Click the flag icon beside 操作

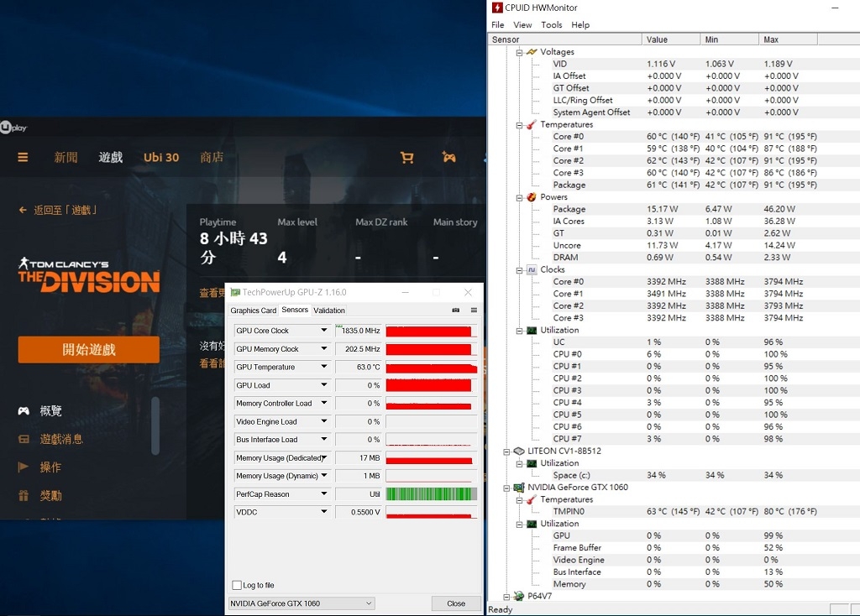point(23,467)
